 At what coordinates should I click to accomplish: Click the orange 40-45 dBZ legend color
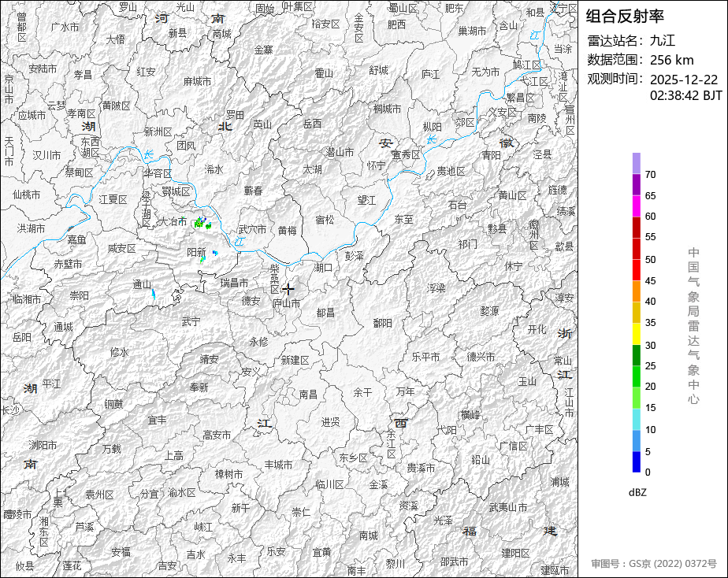tap(636, 291)
